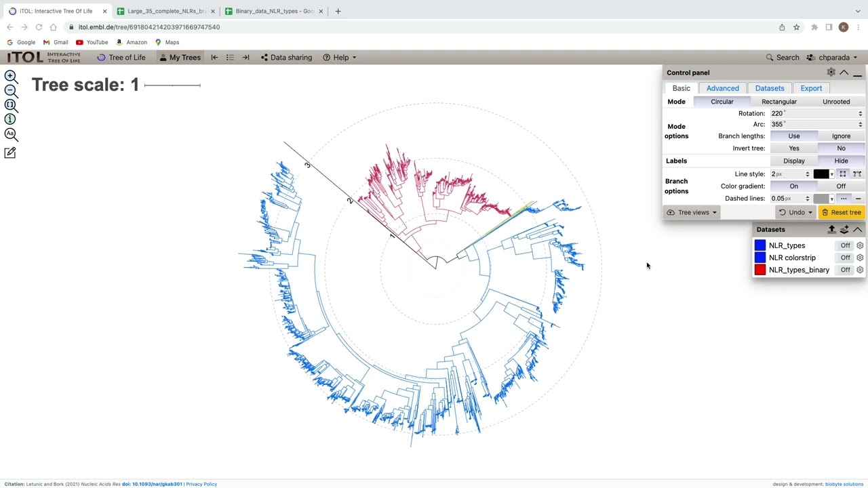Click the pencil annotation editor icon
Screen dimensions: 868x488
[x=10, y=152]
